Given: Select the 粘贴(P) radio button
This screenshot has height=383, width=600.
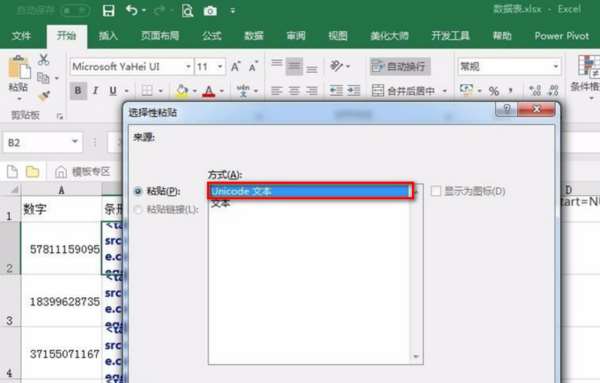Looking at the screenshot, I should (x=138, y=191).
